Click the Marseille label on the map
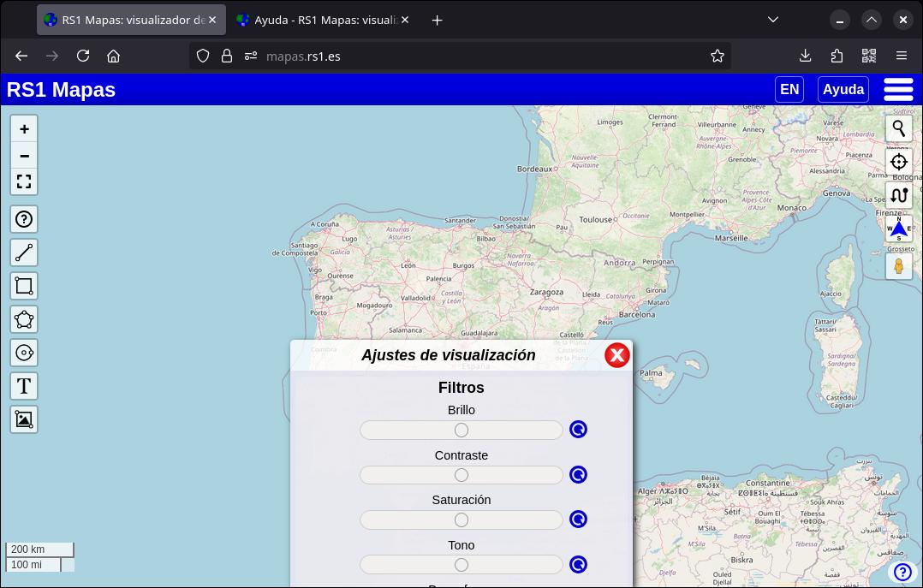 point(731,239)
